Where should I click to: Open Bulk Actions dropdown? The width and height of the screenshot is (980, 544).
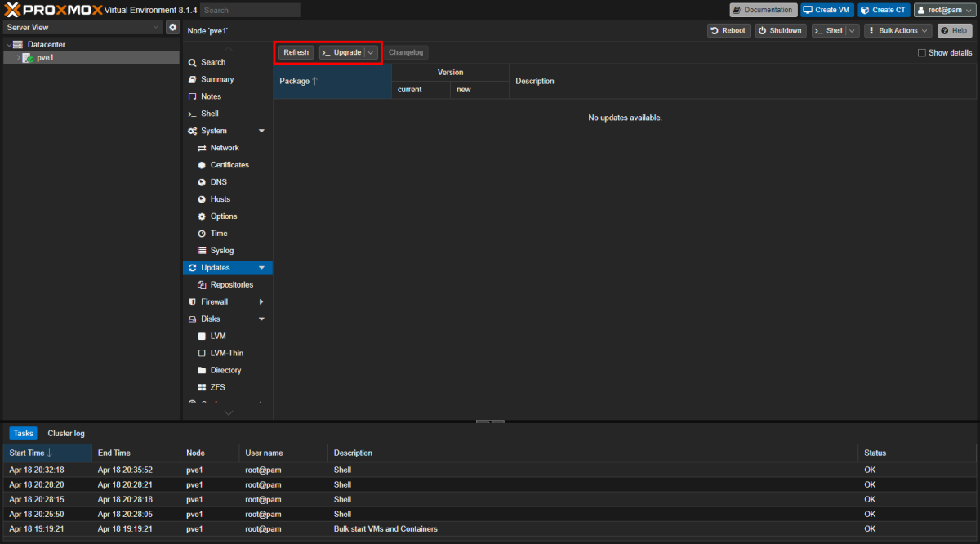click(x=898, y=30)
